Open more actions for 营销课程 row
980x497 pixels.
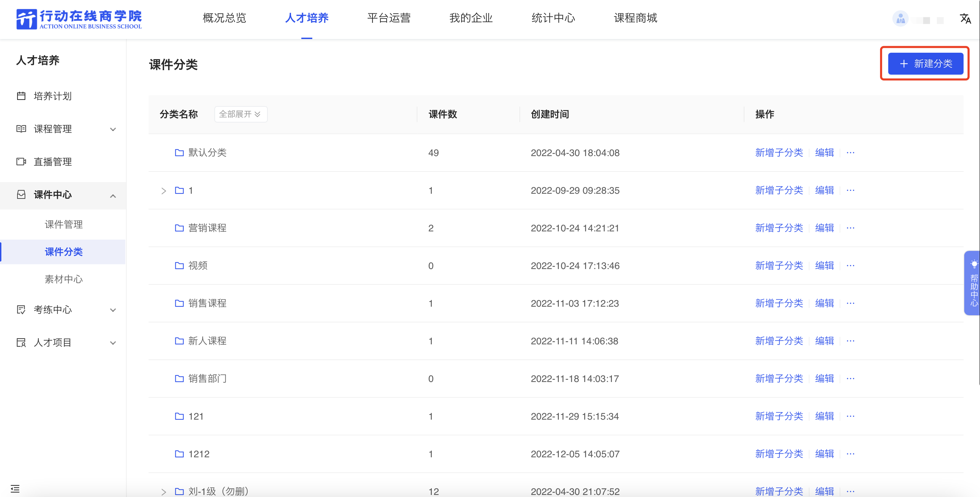click(x=850, y=228)
